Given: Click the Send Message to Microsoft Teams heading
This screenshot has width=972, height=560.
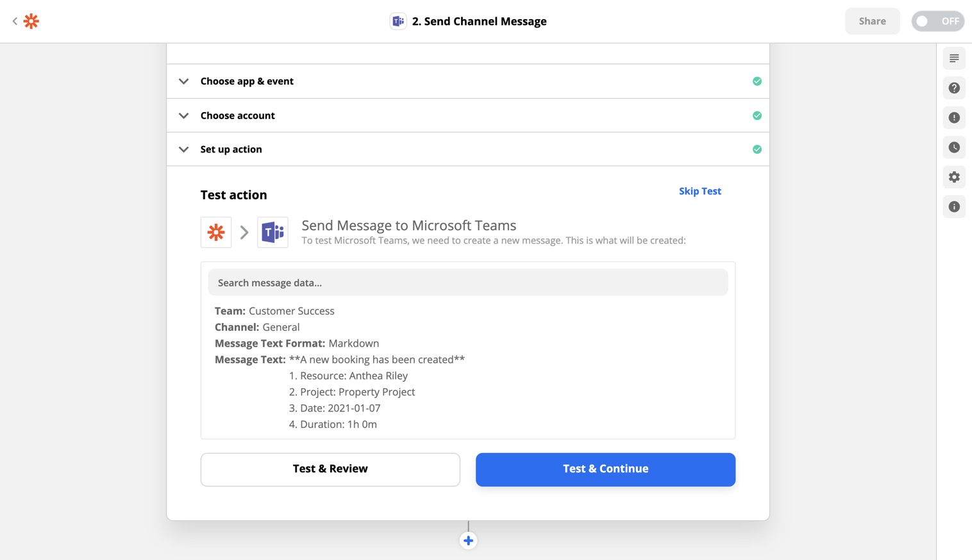Looking at the screenshot, I should point(409,226).
